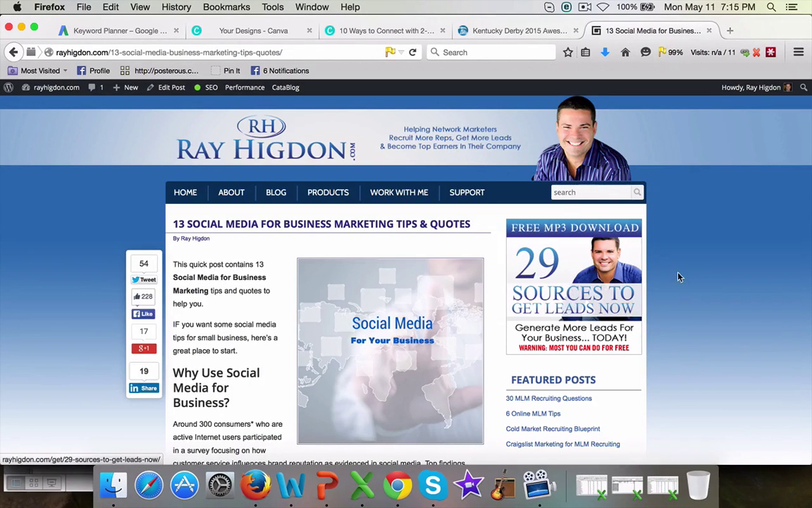
Task: Launch Safari from the dock
Action: tap(149, 485)
